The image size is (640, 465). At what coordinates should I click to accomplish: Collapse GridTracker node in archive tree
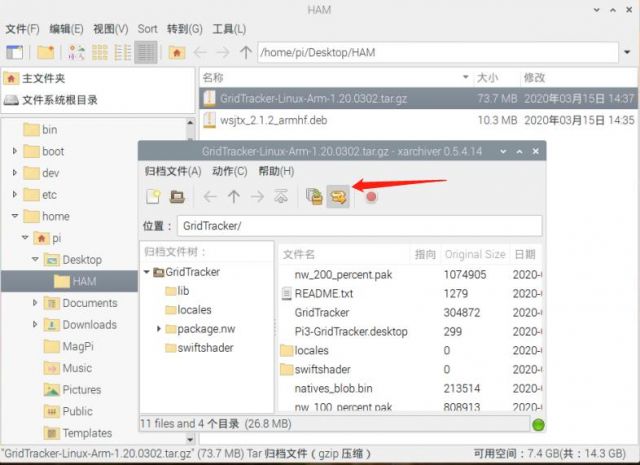tap(147, 272)
